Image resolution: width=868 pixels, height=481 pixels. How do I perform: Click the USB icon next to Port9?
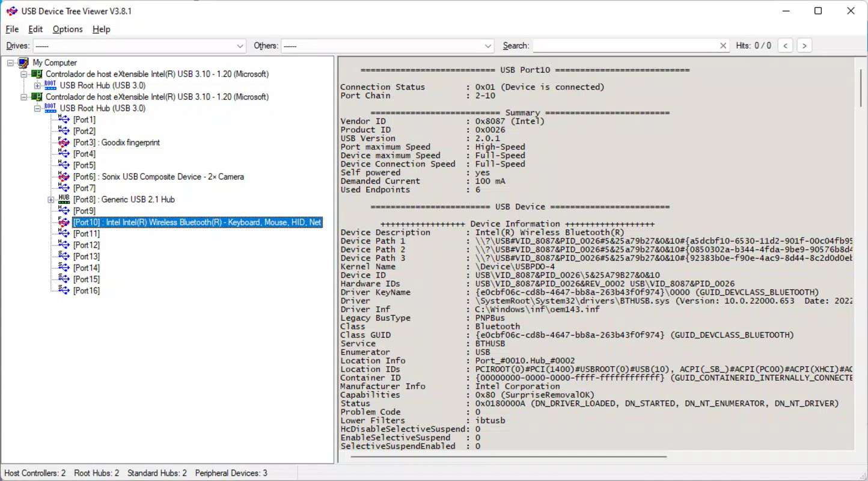pyautogui.click(x=64, y=210)
